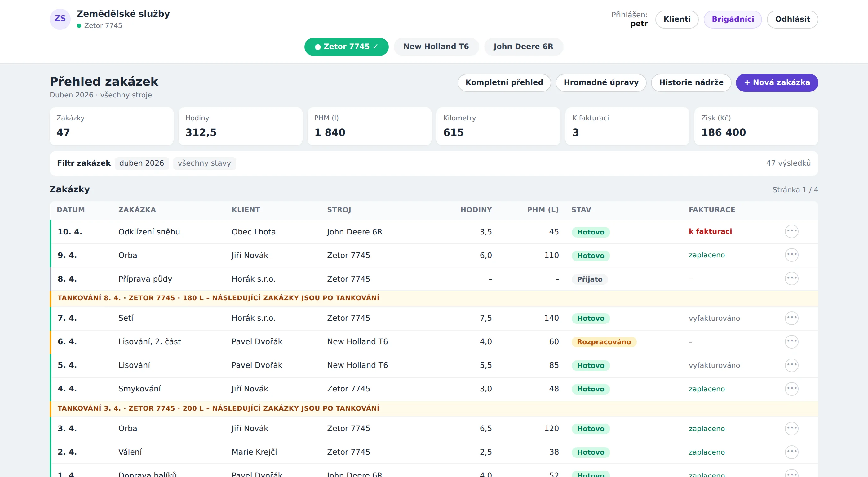Click the ZS logo avatar

pos(60,19)
